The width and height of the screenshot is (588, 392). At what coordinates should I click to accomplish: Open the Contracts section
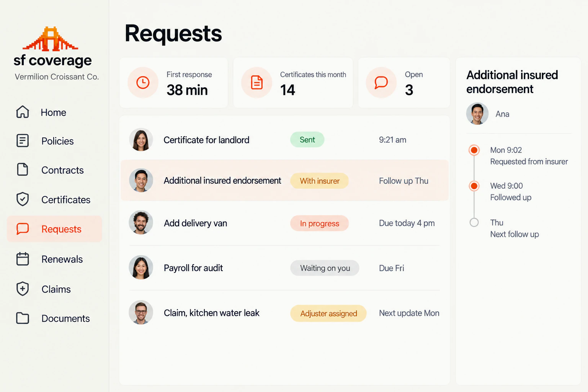tap(62, 170)
